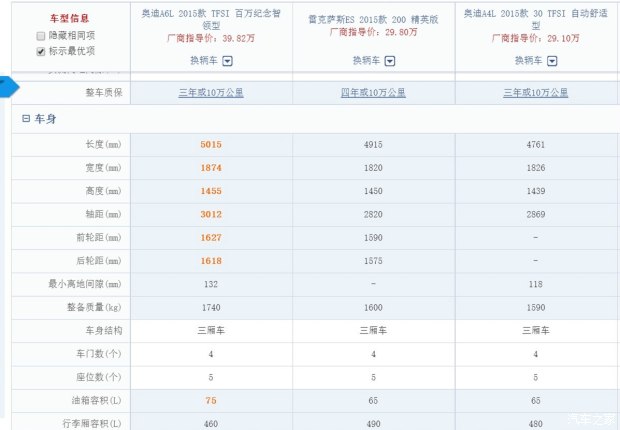Open 换辆车 dropdown for 雷克萨斯ES

[x=390, y=61]
